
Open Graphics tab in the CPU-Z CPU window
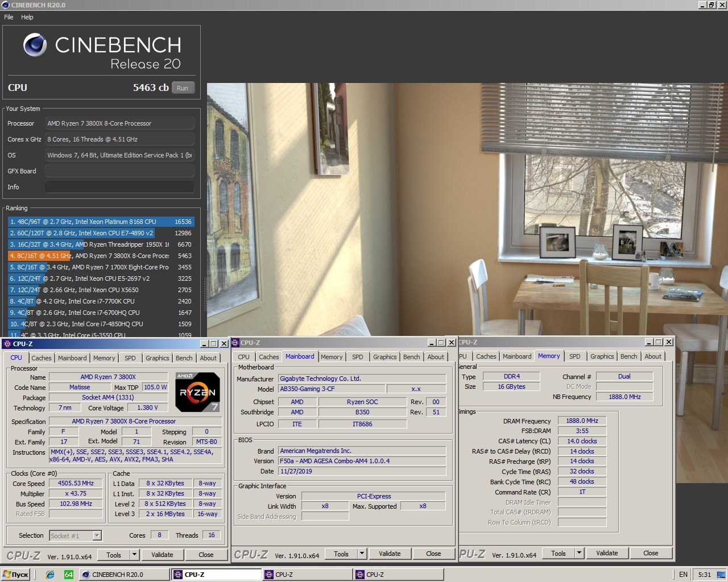pos(158,358)
